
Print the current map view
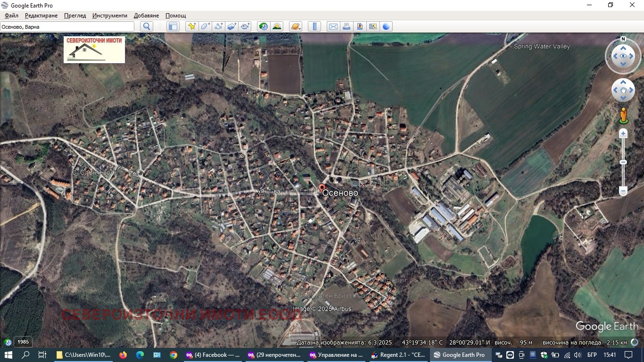(347, 27)
